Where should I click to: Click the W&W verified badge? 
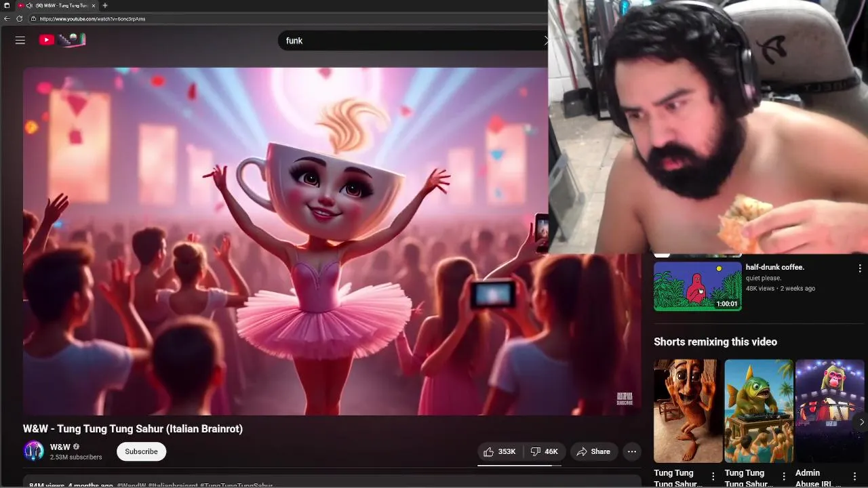coord(76,447)
